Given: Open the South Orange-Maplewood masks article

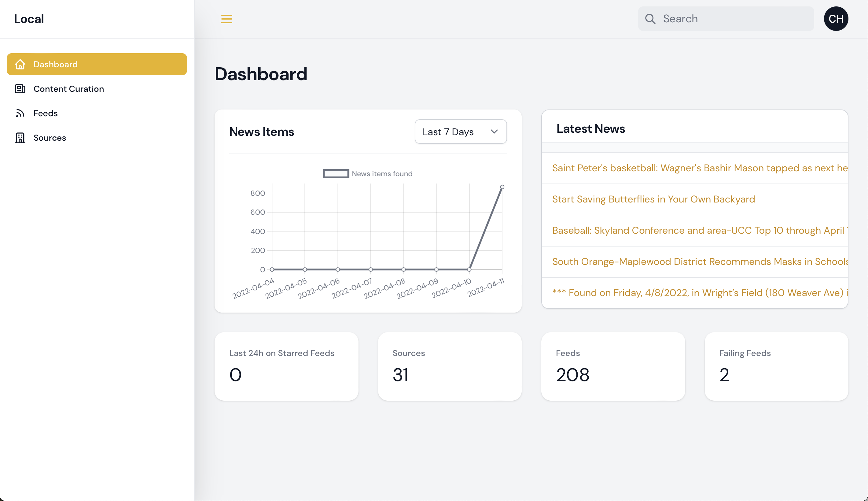Looking at the screenshot, I should (x=699, y=262).
